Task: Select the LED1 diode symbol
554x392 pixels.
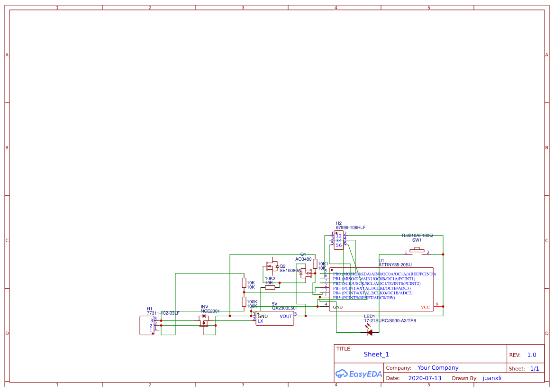Action: [x=370, y=332]
